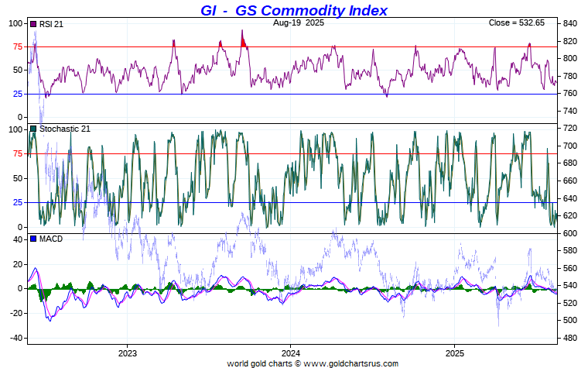
Task: Click the 480 price label on right axis
Action: pos(569,338)
